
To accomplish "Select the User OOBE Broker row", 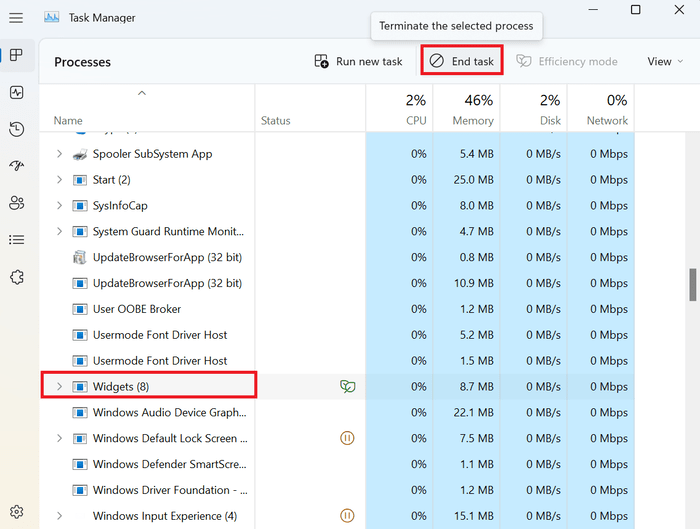I will point(337,309).
